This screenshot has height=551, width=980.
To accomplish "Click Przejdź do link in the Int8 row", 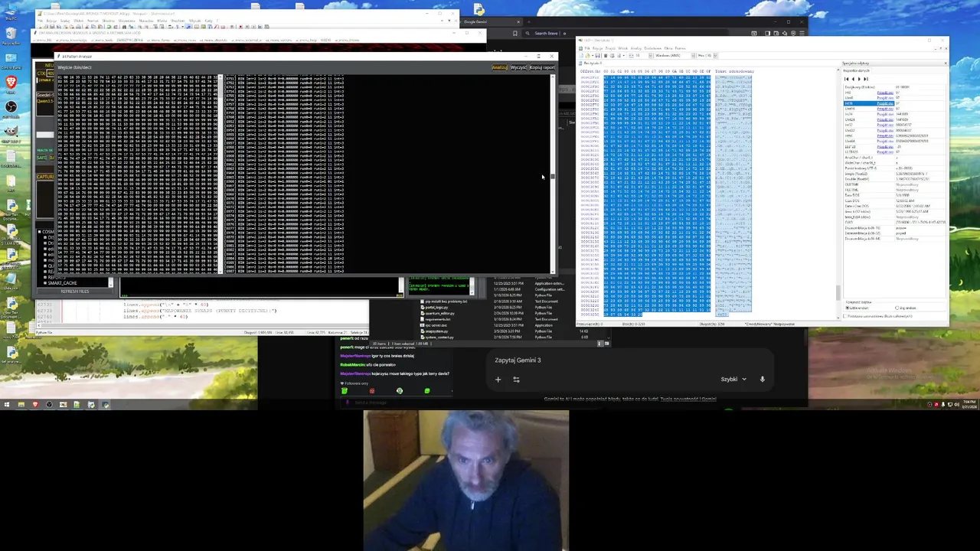I will click(885, 93).
